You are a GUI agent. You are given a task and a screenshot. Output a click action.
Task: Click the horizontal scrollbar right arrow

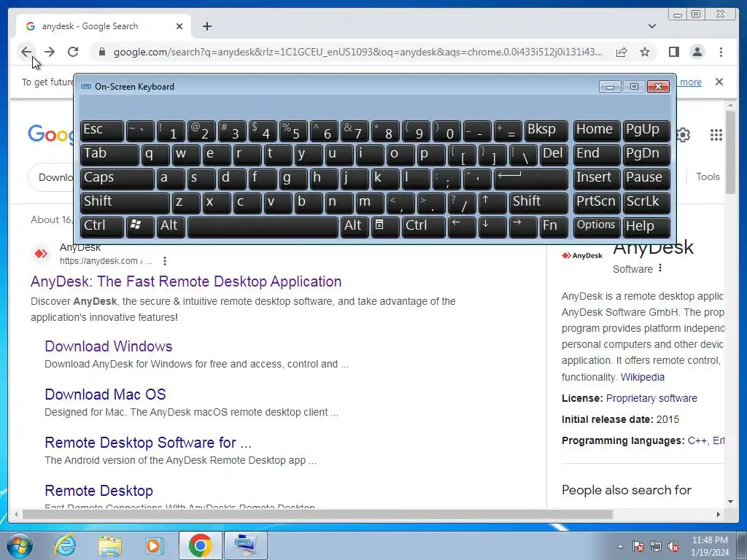tap(719, 514)
